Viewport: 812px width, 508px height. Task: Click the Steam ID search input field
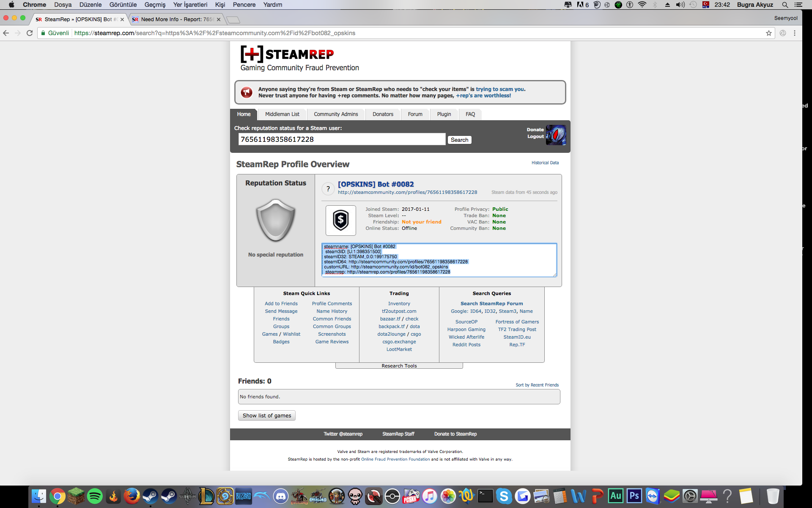[342, 139]
